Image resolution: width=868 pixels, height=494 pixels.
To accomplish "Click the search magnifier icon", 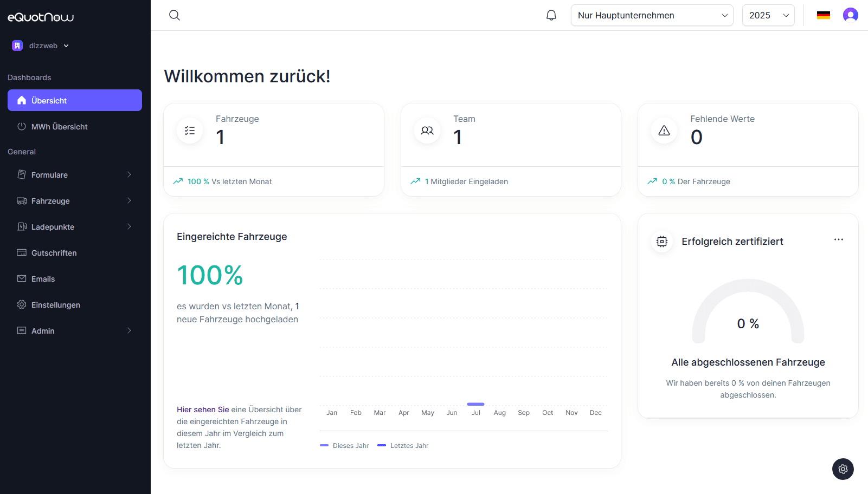I will 175,15.
